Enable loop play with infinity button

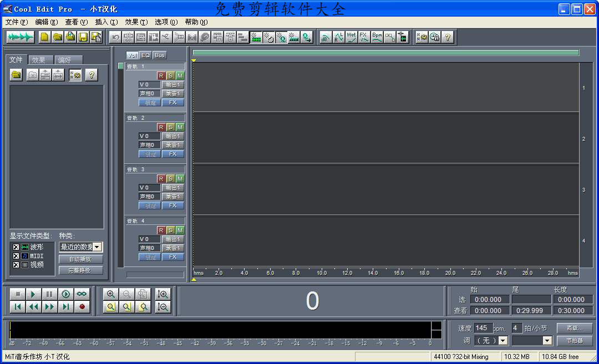[x=82, y=294]
